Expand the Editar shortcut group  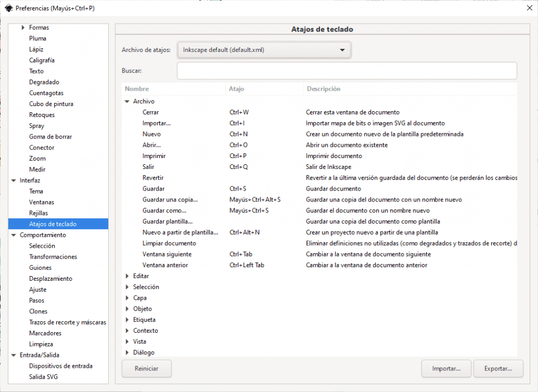click(127, 276)
